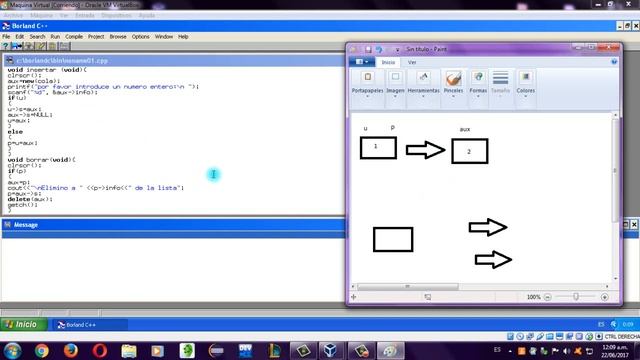Expand the Colores group in Paint
The width and height of the screenshot is (640, 360).
click(525, 84)
